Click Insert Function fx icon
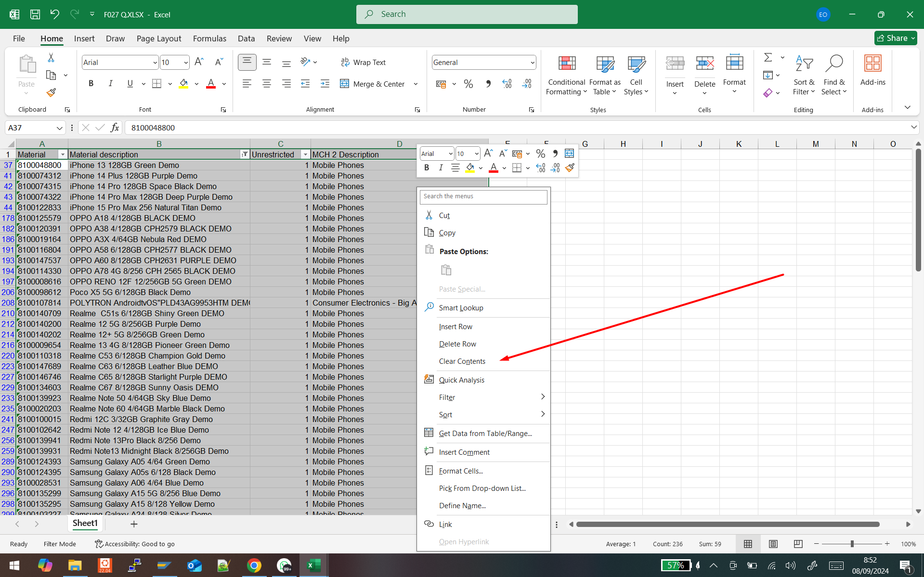Image resolution: width=924 pixels, height=577 pixels. point(115,128)
